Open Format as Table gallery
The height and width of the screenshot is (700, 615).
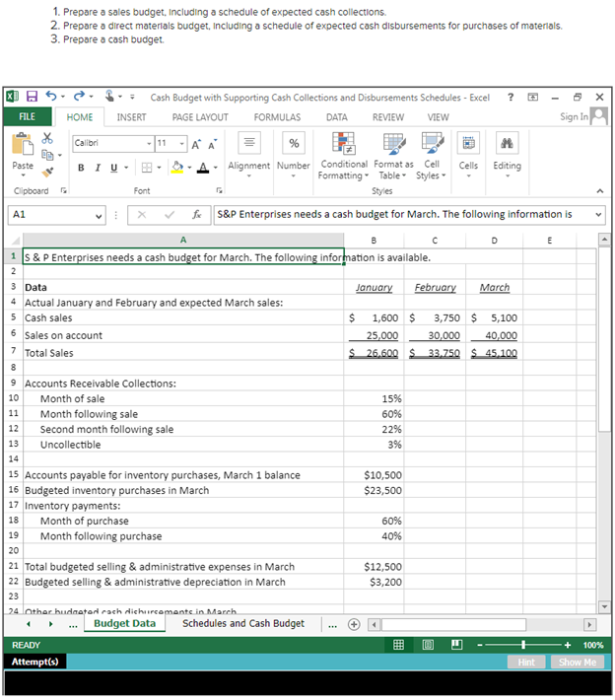pos(393,156)
